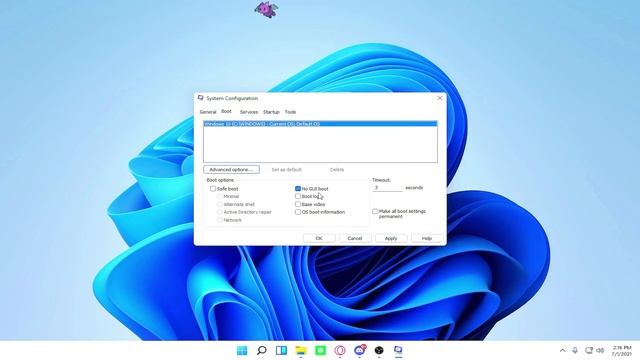The width and height of the screenshot is (640, 360).
Task: Enable the Safe boot checkbox
Action: [213, 189]
